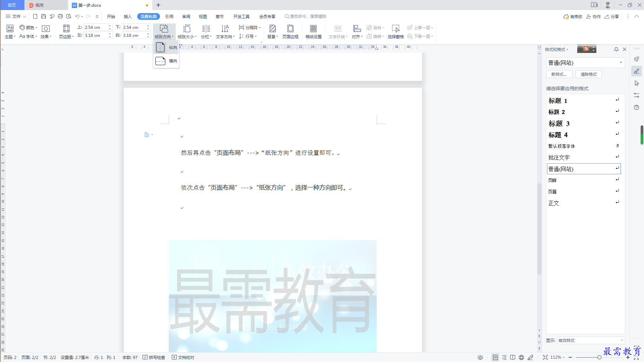Open the 背景 page background tool
The width and height of the screenshot is (644, 362).
coord(273,32)
